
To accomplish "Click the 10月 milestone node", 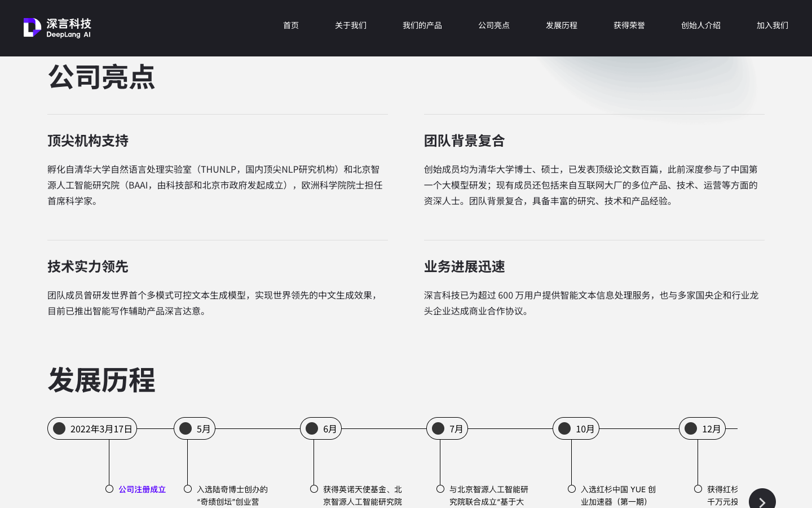I will (576, 428).
